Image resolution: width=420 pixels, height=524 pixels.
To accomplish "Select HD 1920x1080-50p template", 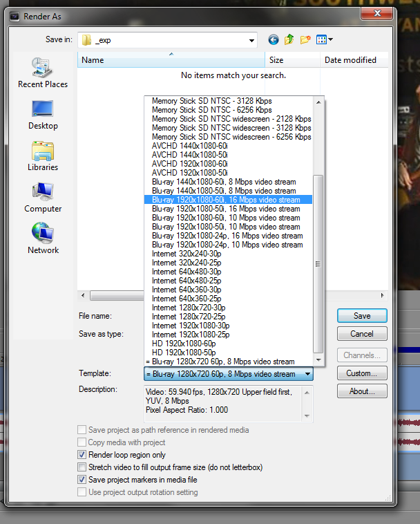I will [228, 353].
